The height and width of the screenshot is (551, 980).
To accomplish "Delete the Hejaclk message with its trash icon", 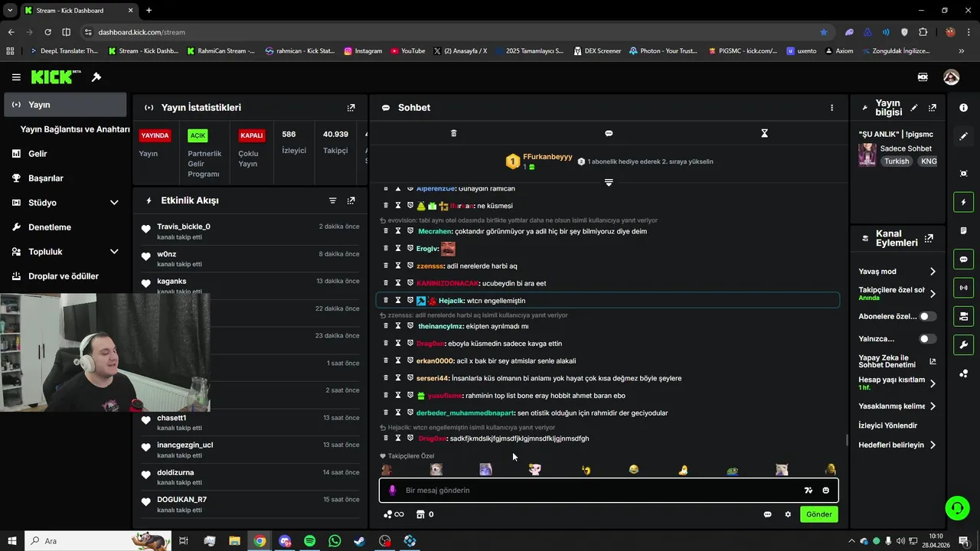I will coord(386,301).
